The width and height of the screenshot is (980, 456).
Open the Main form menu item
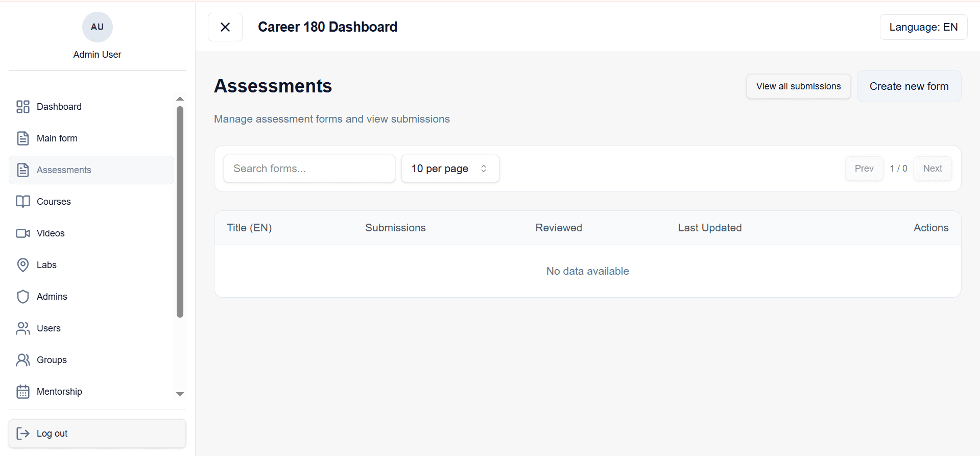coord(91,138)
